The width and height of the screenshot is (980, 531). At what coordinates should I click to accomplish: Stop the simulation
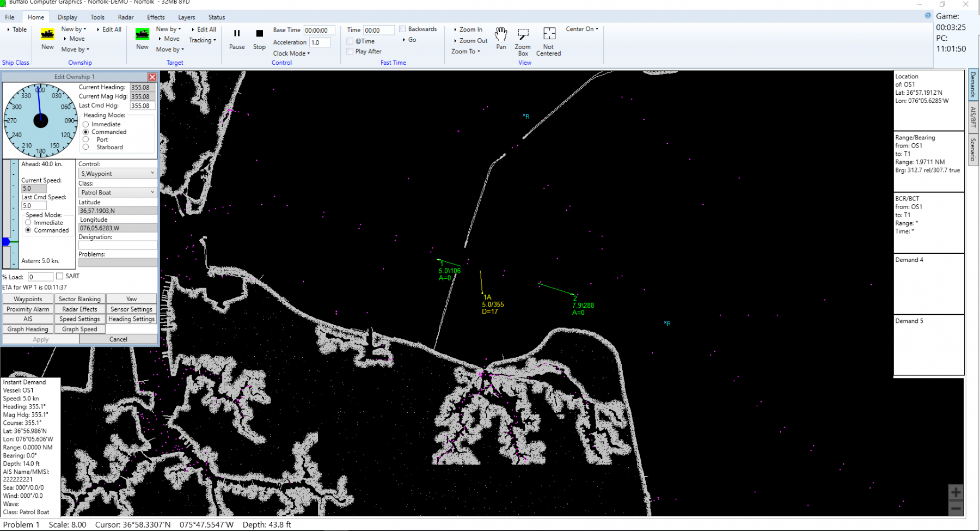pos(259,34)
